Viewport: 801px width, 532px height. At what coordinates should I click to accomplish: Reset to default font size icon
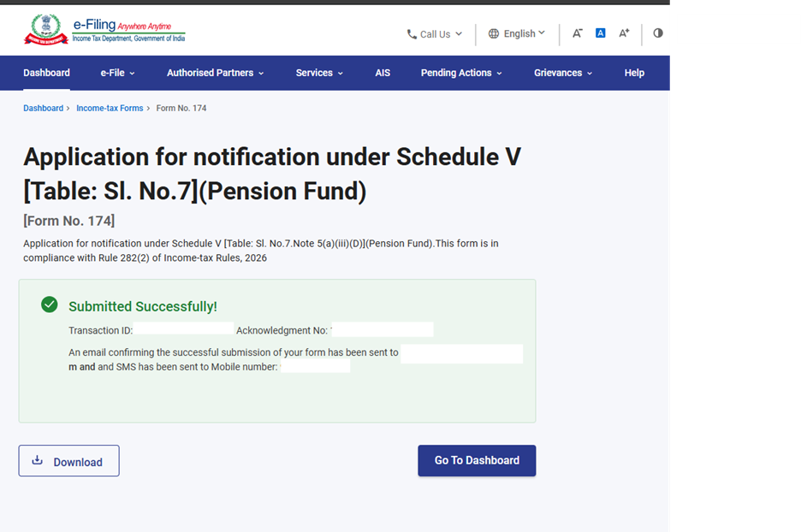(x=601, y=33)
